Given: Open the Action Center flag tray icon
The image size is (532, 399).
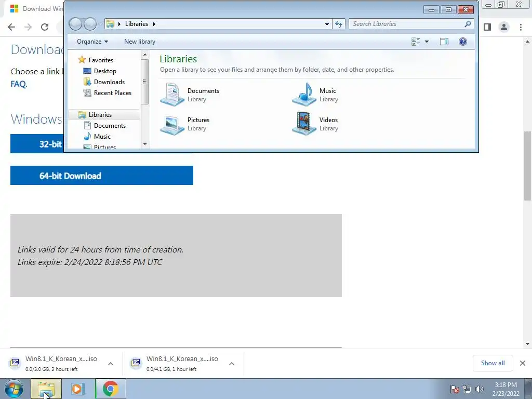Looking at the screenshot, I should (x=455, y=389).
